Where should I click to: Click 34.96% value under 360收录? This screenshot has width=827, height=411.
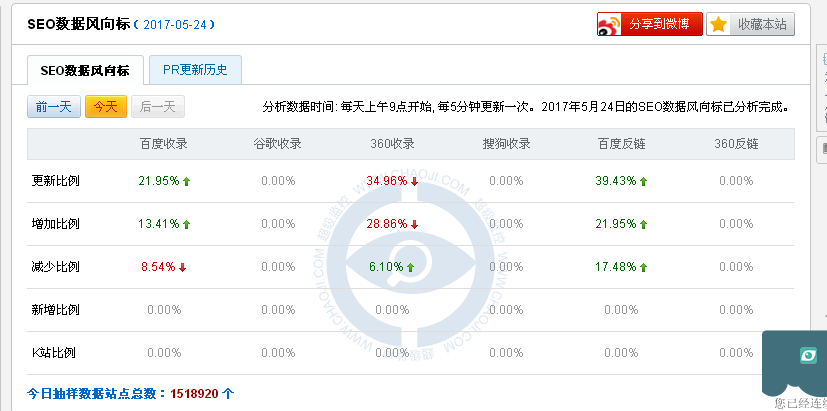tap(387, 181)
